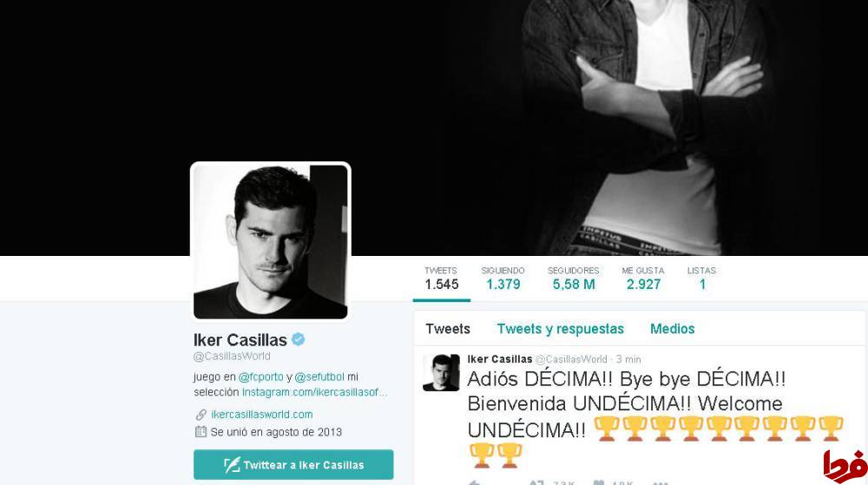This screenshot has height=485, width=868.
Task: Click the calendar icon next to join date
Action: (201, 432)
